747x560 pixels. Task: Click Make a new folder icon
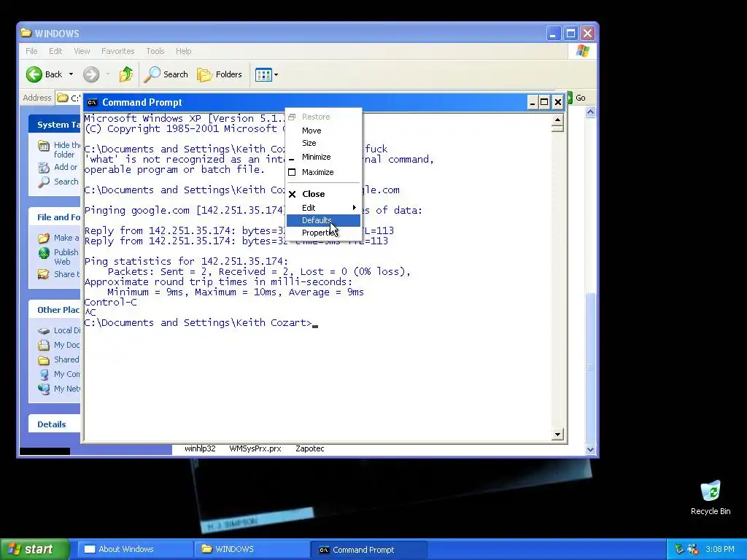[43, 238]
